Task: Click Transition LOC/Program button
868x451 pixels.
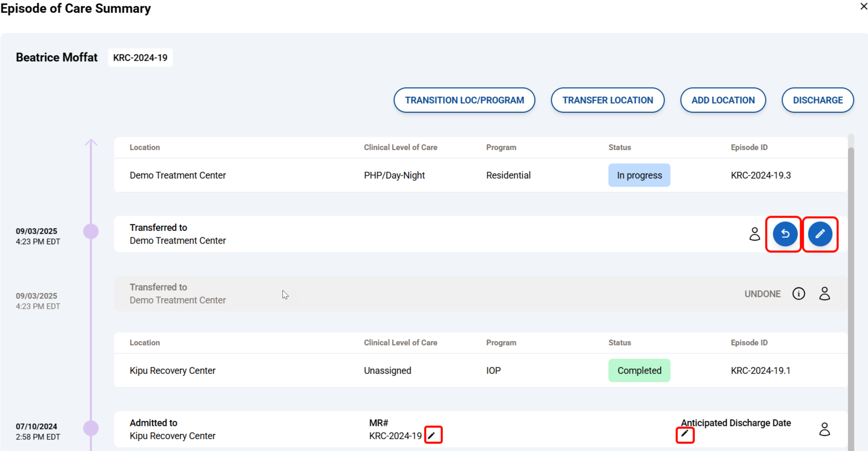Action: pos(464,100)
